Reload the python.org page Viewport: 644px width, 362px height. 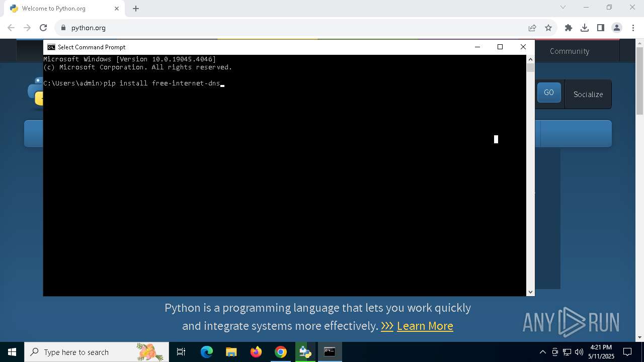[43, 28]
